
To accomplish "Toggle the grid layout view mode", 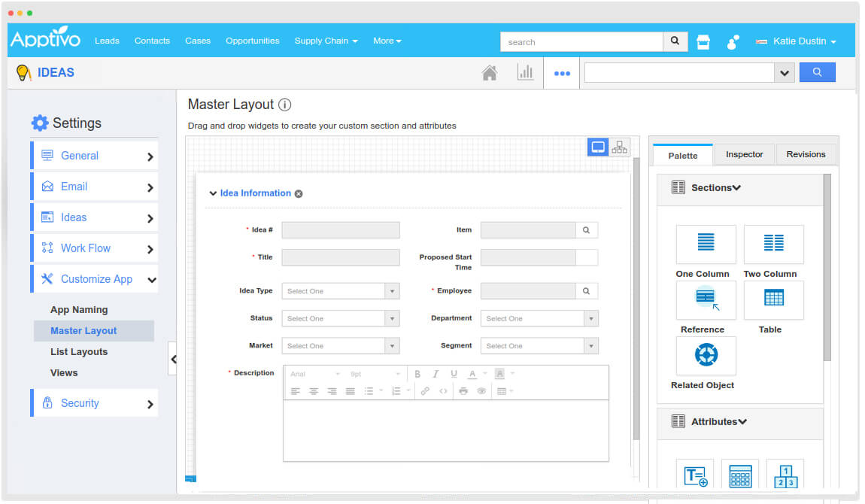I will point(619,146).
